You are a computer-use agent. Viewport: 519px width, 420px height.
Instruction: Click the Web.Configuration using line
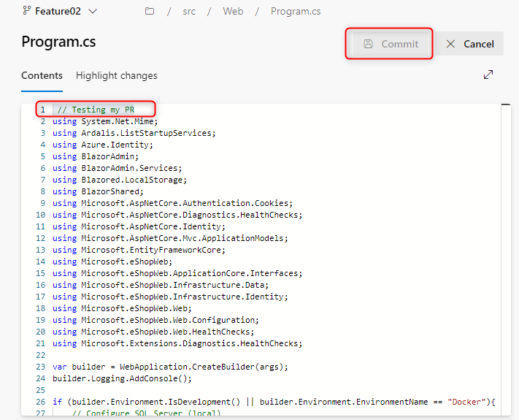coord(156,320)
